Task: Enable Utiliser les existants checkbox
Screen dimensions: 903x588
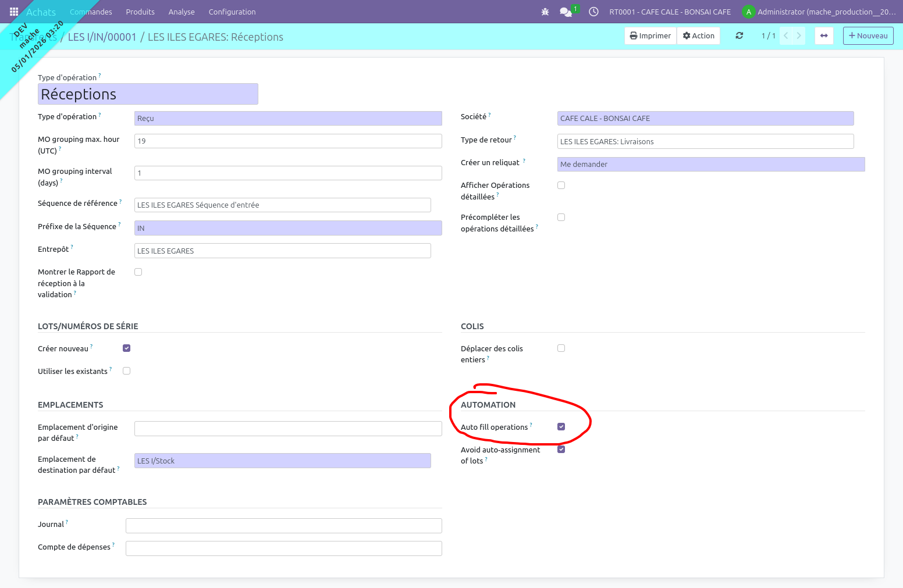Action: (127, 371)
